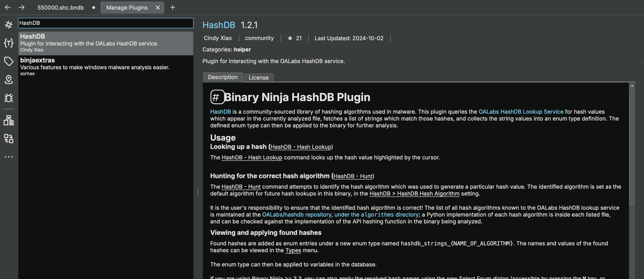Open the Symbols sidebar hash icon
The width and height of the screenshot is (644, 279).
[8, 24]
